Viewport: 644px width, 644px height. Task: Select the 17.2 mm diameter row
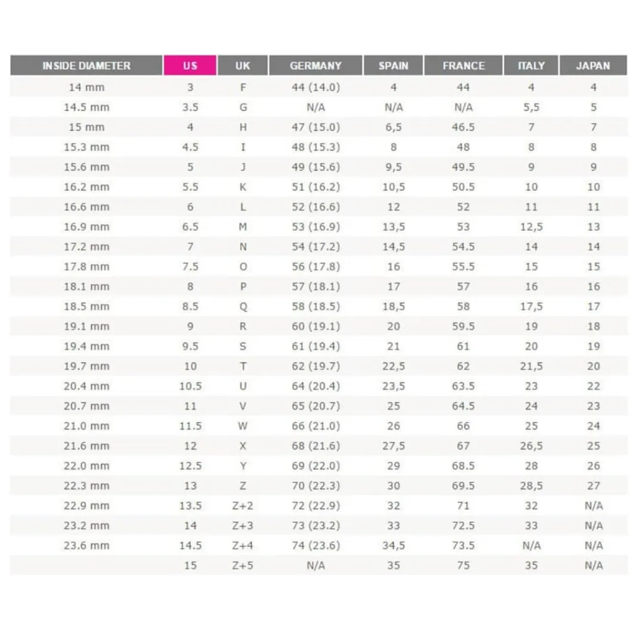[319, 246]
